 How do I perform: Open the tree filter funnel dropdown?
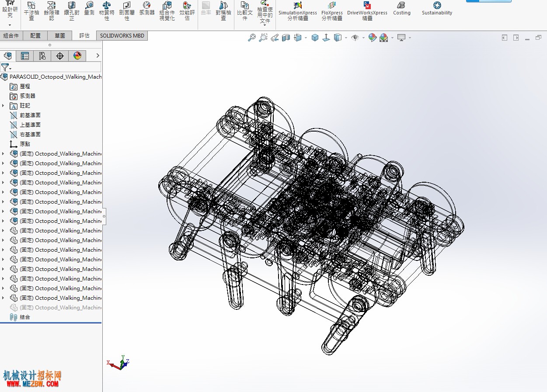(x=6, y=67)
